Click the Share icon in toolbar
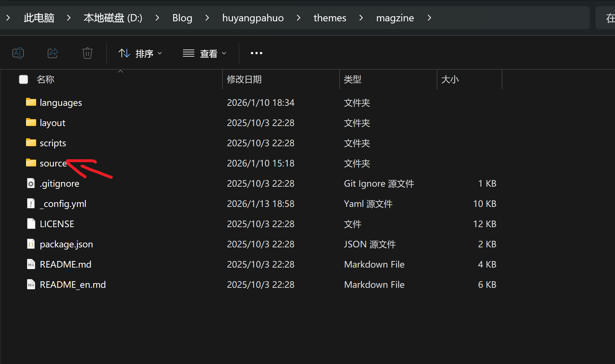Viewport: 615px width, 364px height. tap(53, 53)
